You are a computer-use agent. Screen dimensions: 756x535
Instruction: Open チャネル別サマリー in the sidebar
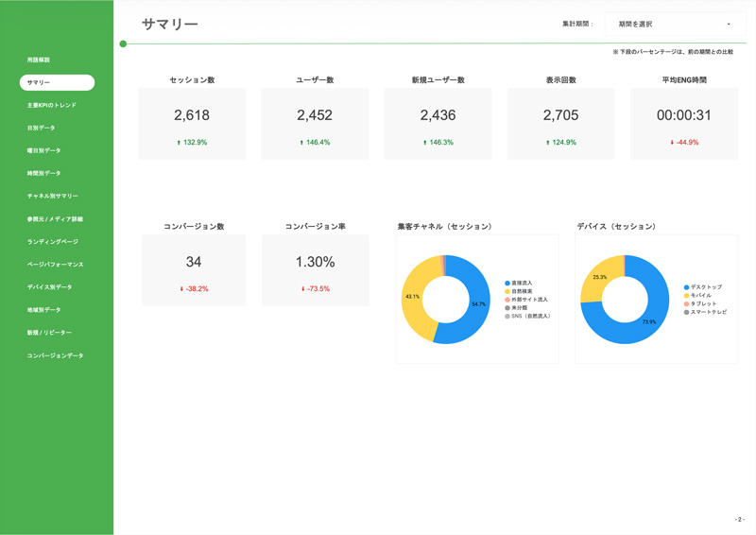[53, 197]
